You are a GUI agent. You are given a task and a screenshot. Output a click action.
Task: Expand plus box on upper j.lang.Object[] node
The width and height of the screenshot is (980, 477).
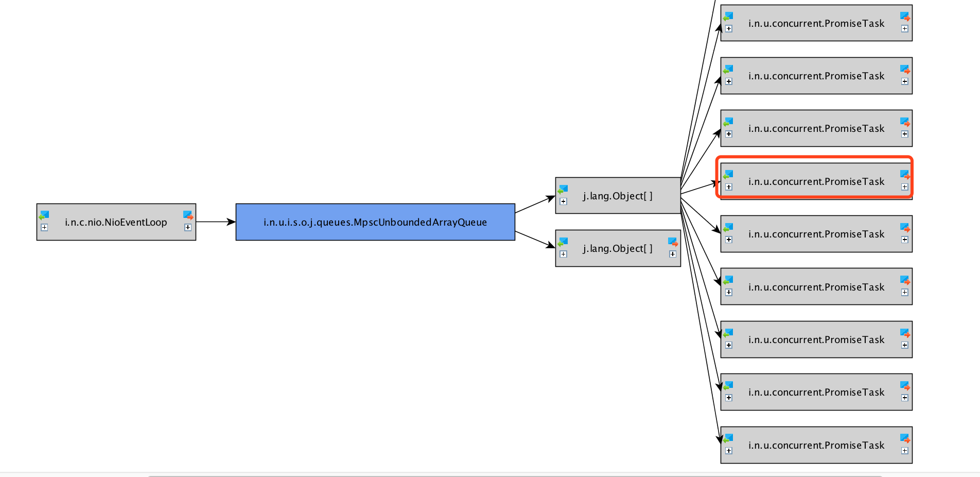click(x=563, y=201)
